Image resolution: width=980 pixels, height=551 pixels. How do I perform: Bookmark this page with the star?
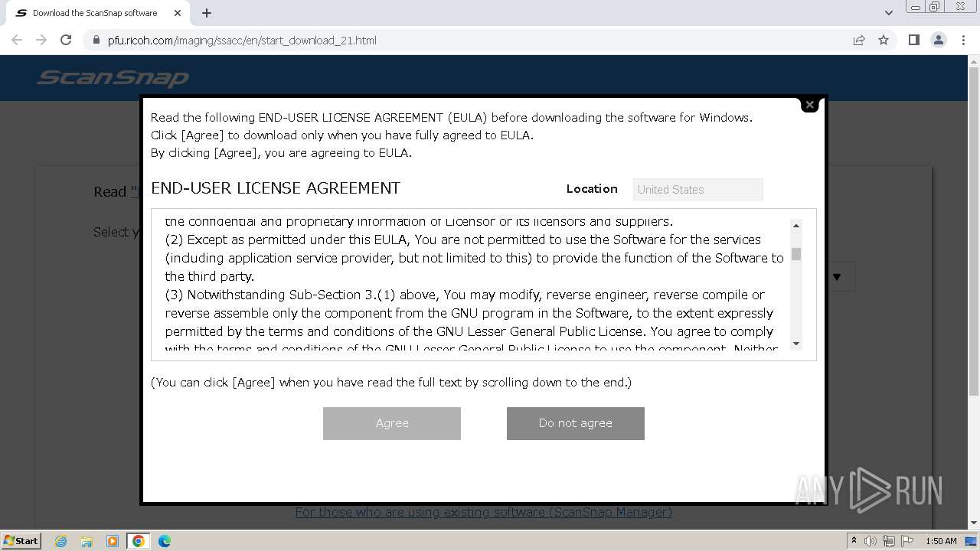coord(884,40)
